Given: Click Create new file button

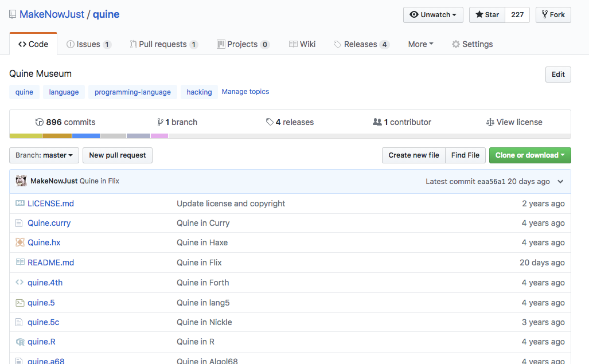Looking at the screenshot, I should pyautogui.click(x=414, y=155).
